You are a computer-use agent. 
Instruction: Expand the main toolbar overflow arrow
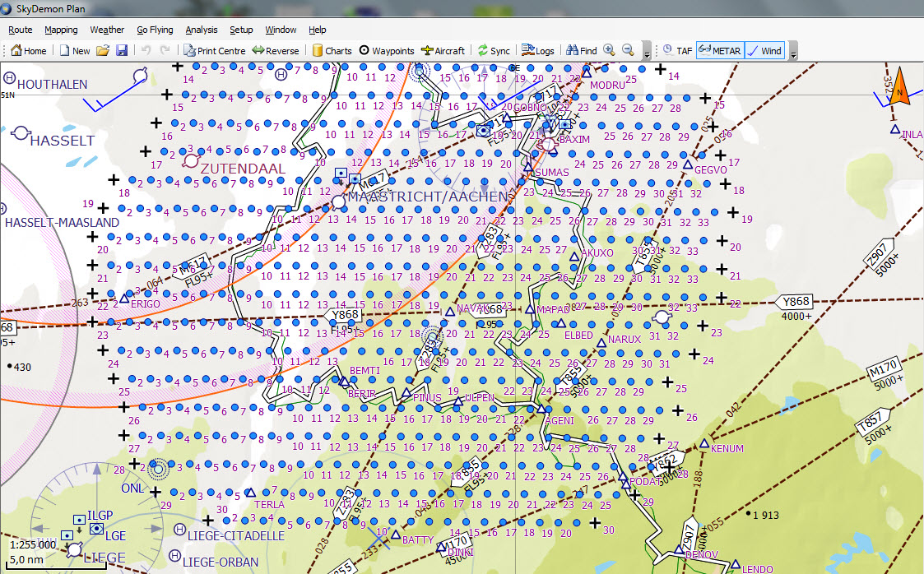pyautogui.click(x=648, y=52)
